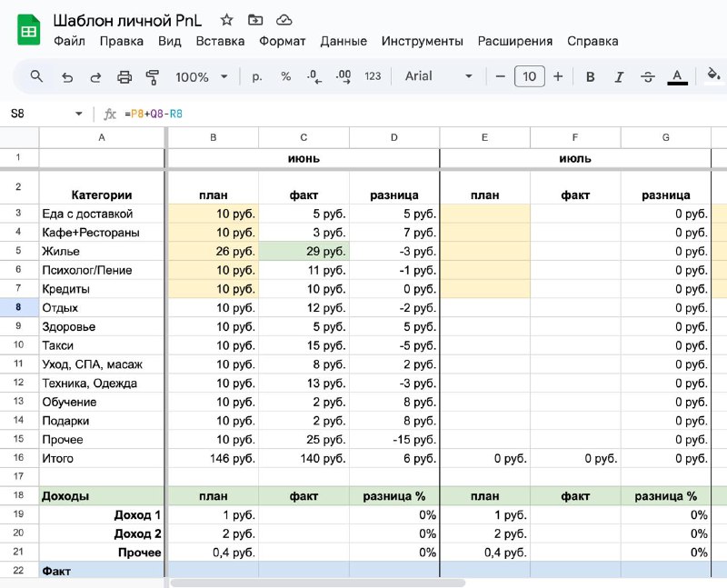
Task: Open the Вставка menu
Action: (220, 41)
